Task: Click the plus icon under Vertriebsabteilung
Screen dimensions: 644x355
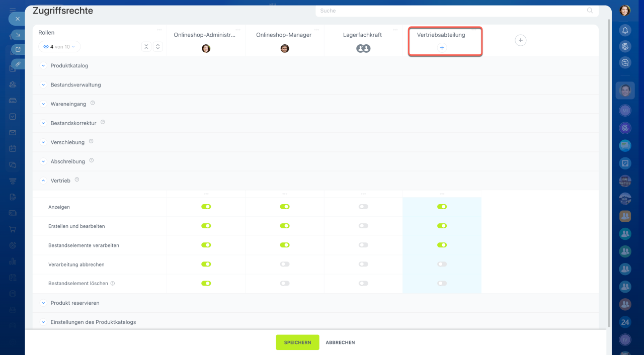Action: click(x=442, y=48)
